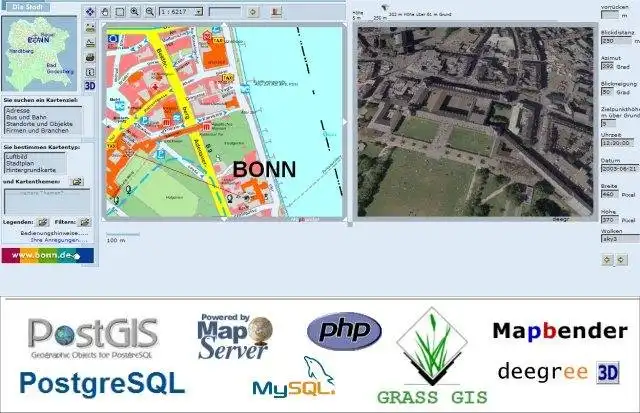Click the zoom out magnifier
This screenshot has height=413, width=640.
tap(149, 11)
